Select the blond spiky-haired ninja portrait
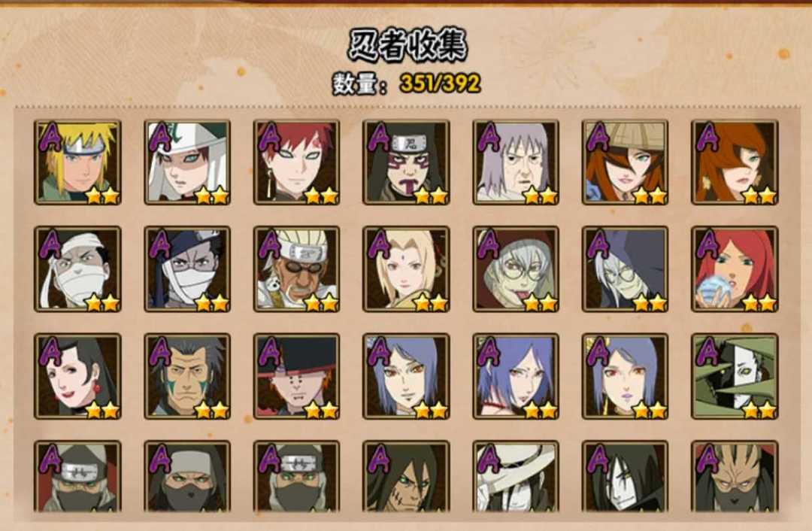Screen dimensions: 812x531 (77, 162)
